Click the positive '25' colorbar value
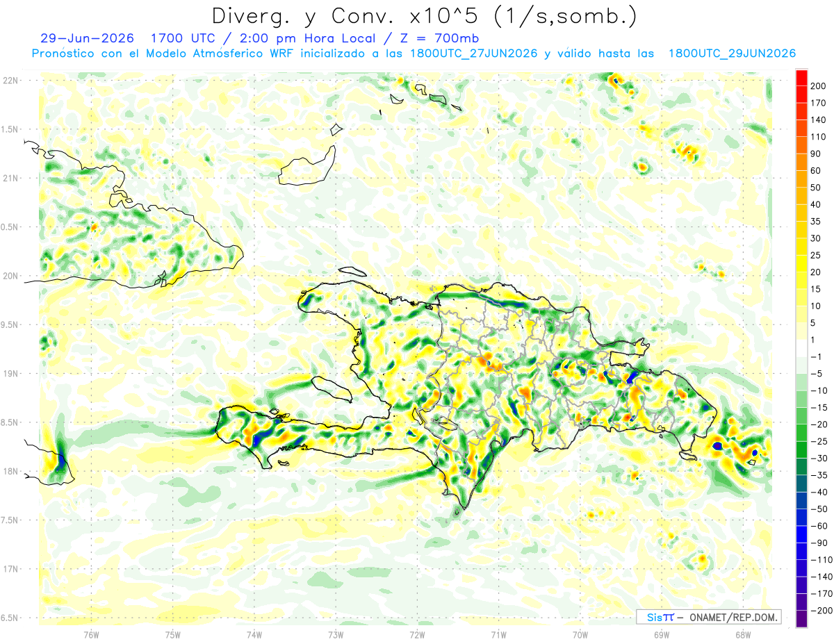This screenshot has height=644, width=834. 816,255
